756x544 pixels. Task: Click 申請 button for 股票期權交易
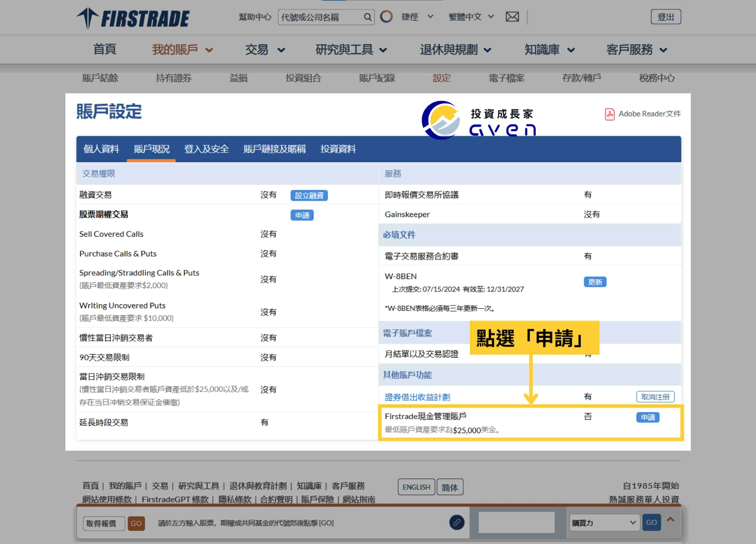coord(302,215)
